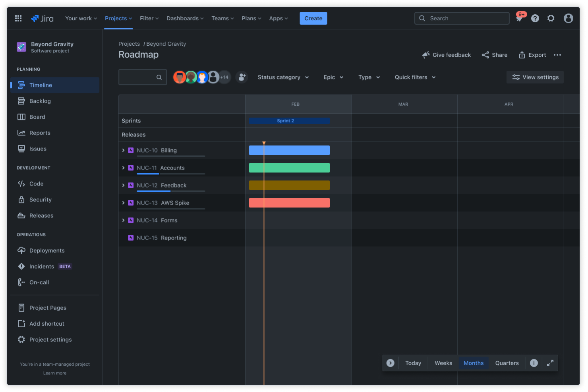Open the Timeline view in the sidebar
Screen dimensions: 588x392
(41, 85)
